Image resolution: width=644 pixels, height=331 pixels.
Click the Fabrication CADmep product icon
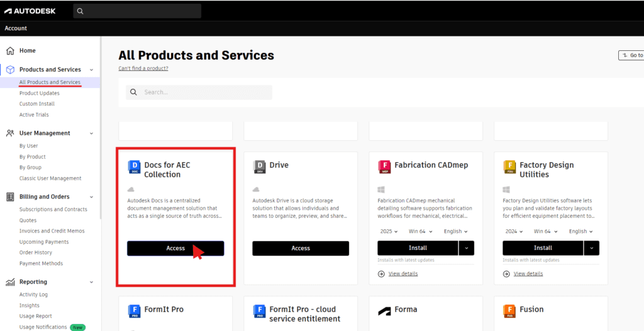point(385,166)
